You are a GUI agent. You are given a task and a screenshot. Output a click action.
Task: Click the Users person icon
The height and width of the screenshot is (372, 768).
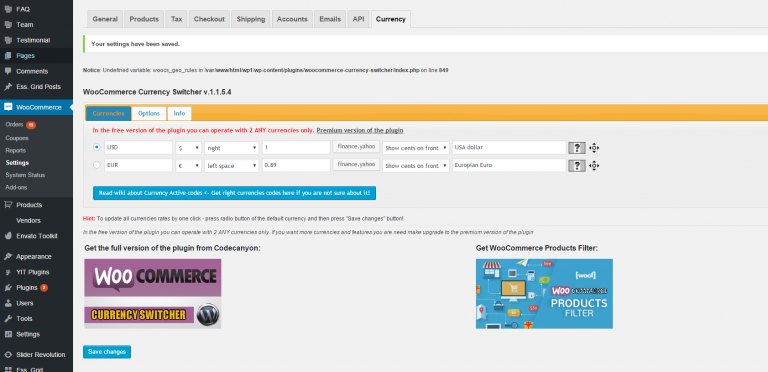pos(8,303)
